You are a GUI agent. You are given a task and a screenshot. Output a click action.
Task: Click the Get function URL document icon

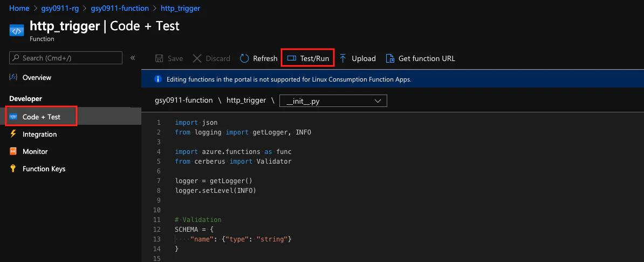(x=390, y=58)
